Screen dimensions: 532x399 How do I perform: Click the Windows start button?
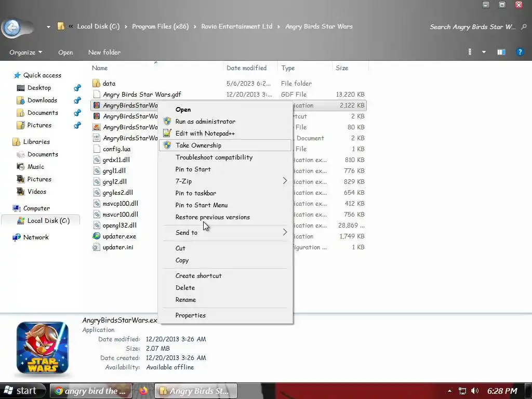[x=22, y=391]
